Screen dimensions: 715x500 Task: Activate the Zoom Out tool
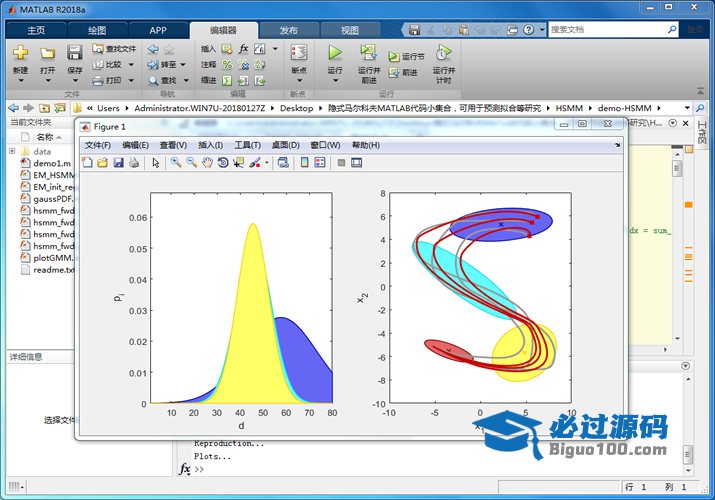pyautogui.click(x=192, y=163)
